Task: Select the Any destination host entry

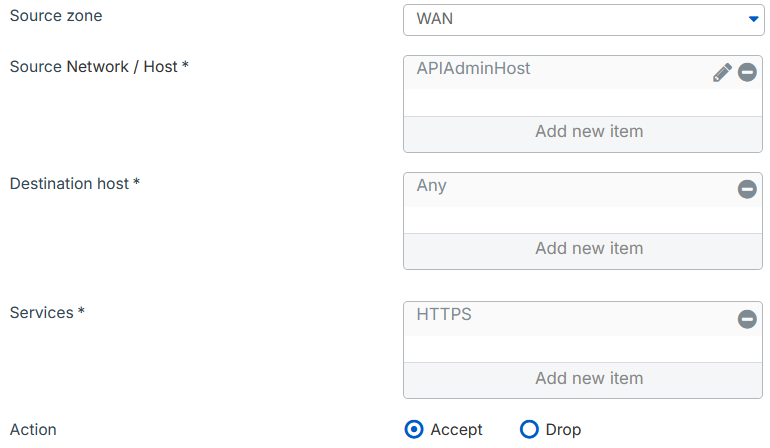Action: click(432, 186)
